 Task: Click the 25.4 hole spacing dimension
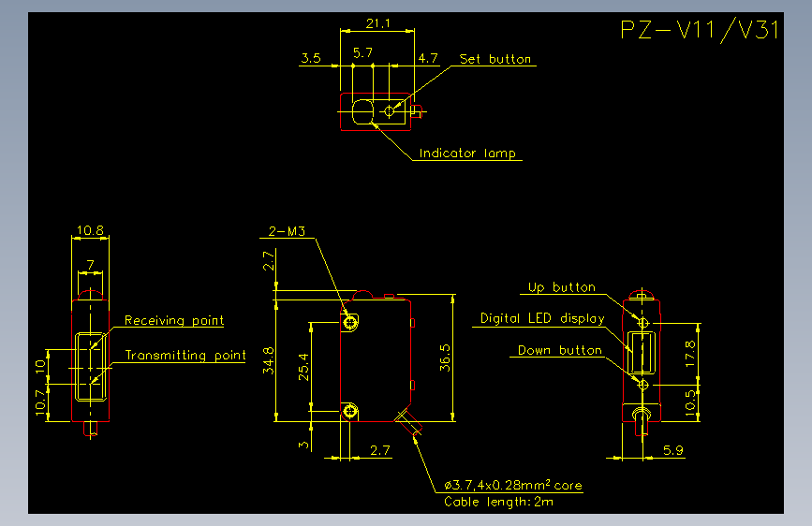tap(303, 367)
